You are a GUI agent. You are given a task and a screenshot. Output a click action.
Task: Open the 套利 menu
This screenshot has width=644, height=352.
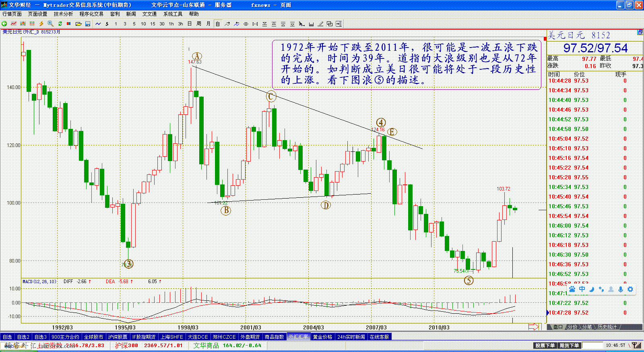point(115,14)
